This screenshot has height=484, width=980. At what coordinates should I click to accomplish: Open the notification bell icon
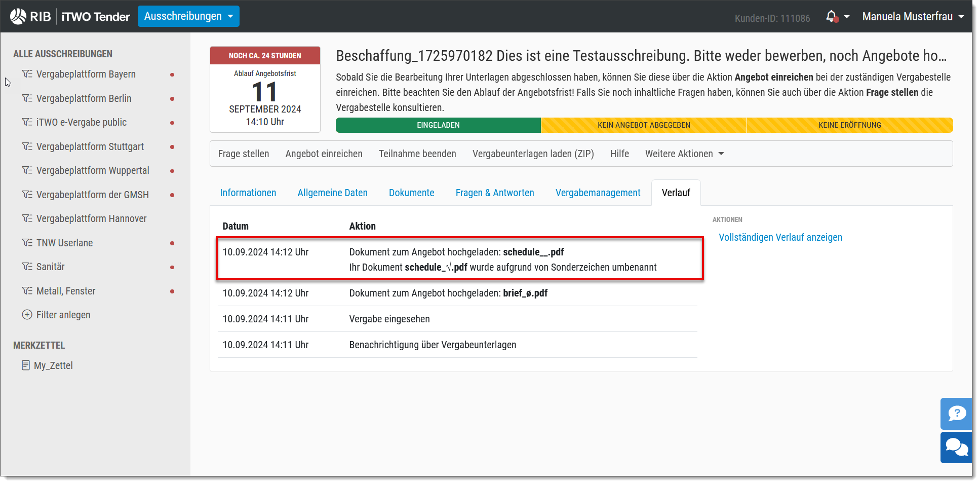pos(832,17)
